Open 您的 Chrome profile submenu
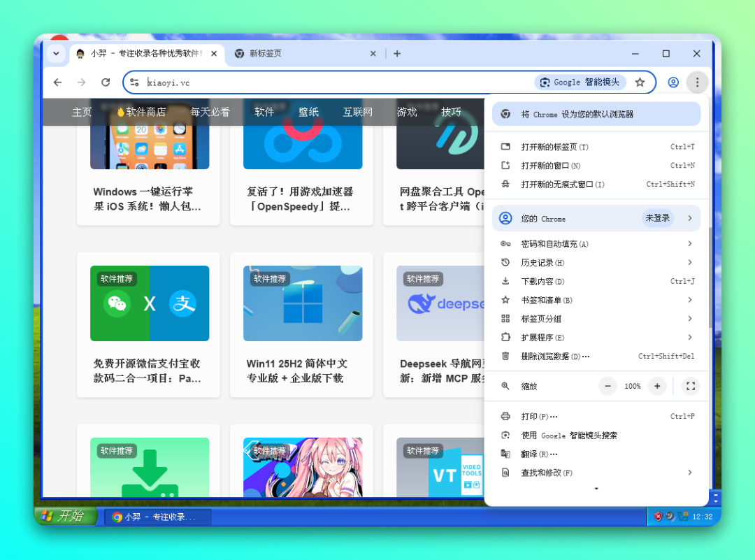Viewport: 755px width, 560px height. 596,219
